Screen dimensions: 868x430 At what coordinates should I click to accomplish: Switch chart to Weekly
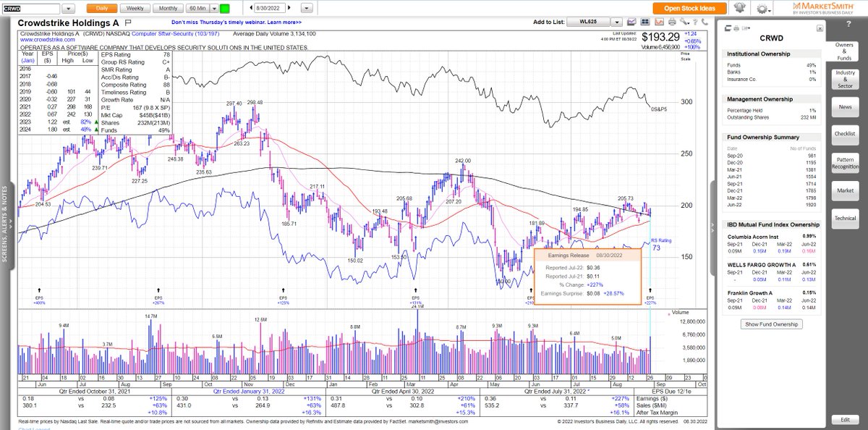(x=134, y=8)
